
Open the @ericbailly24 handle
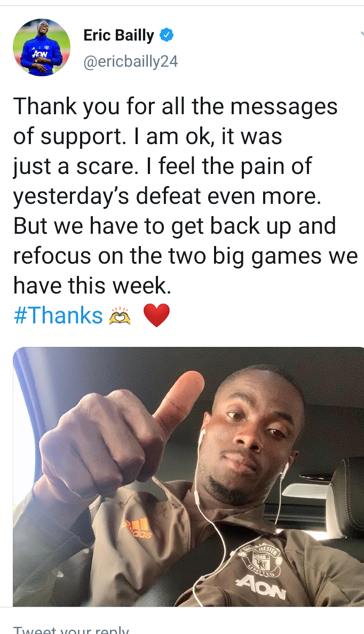coord(131,61)
